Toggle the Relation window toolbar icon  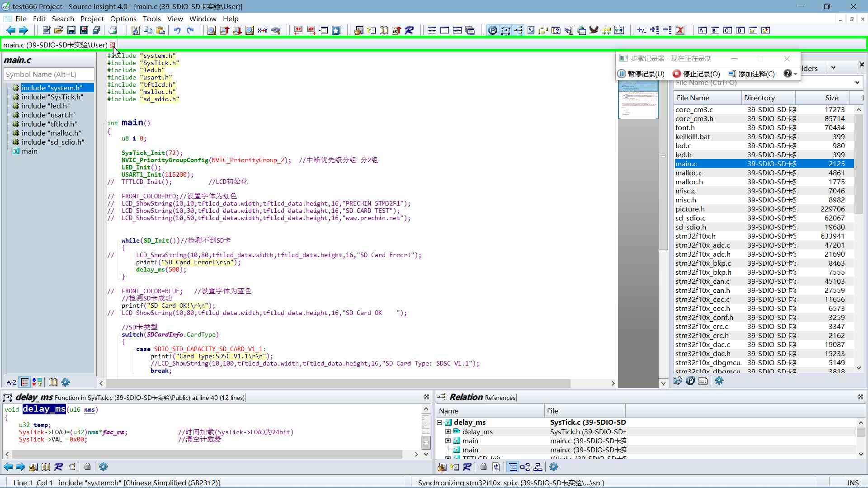coord(505,30)
